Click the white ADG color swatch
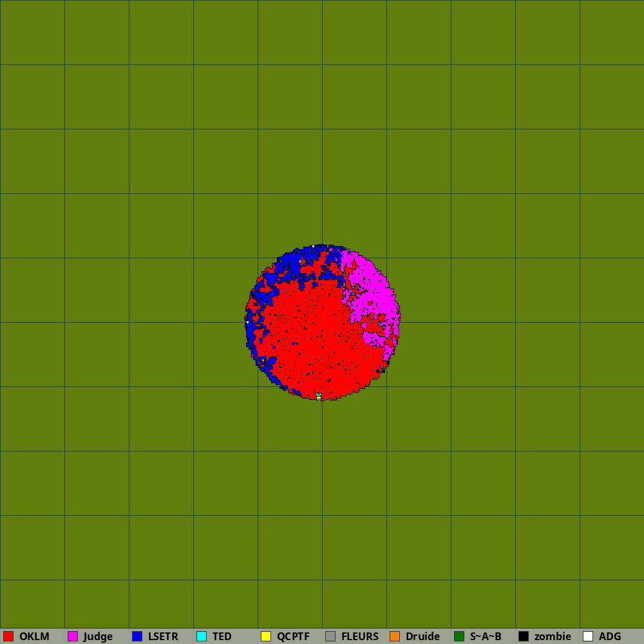This screenshot has width=644, height=644. [x=588, y=636]
